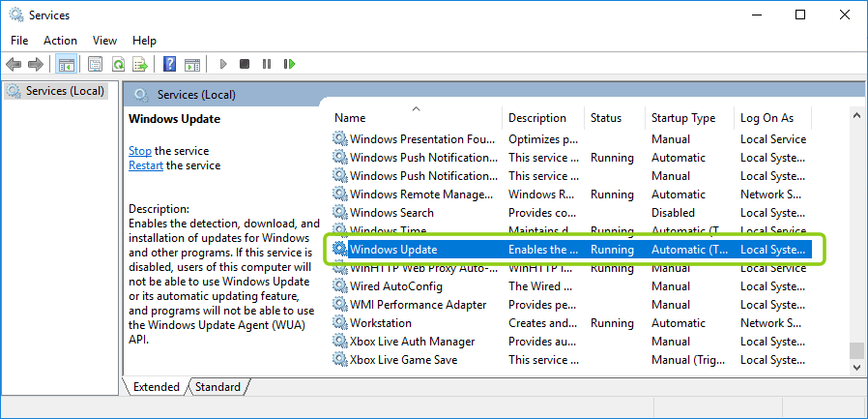This screenshot has height=419, width=868.
Task: Click the Back arrow toolbar icon
Action: tap(14, 65)
